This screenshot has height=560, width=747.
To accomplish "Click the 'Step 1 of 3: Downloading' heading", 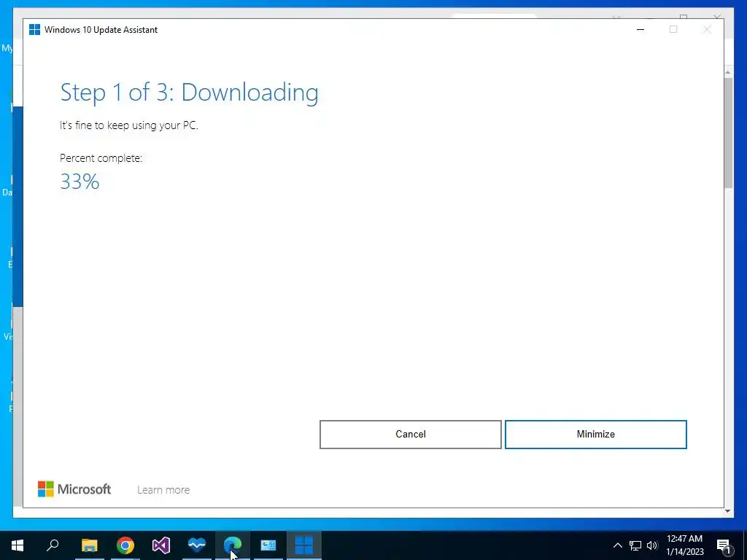I will pos(189,93).
